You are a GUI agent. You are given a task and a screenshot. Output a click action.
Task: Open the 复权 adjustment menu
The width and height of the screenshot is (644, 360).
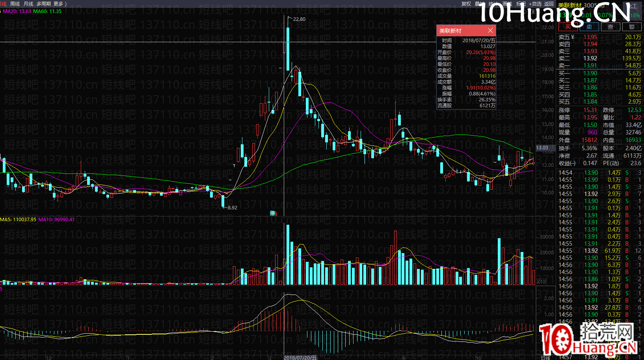point(466,4)
